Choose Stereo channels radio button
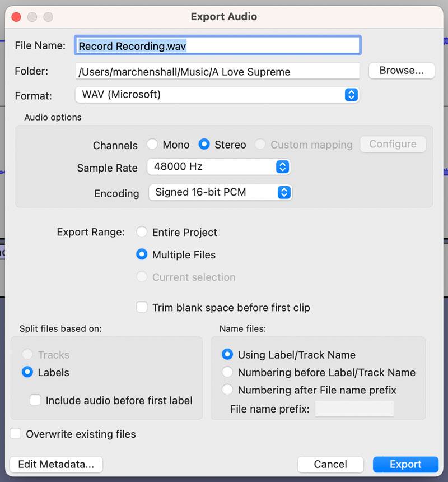 (x=204, y=145)
